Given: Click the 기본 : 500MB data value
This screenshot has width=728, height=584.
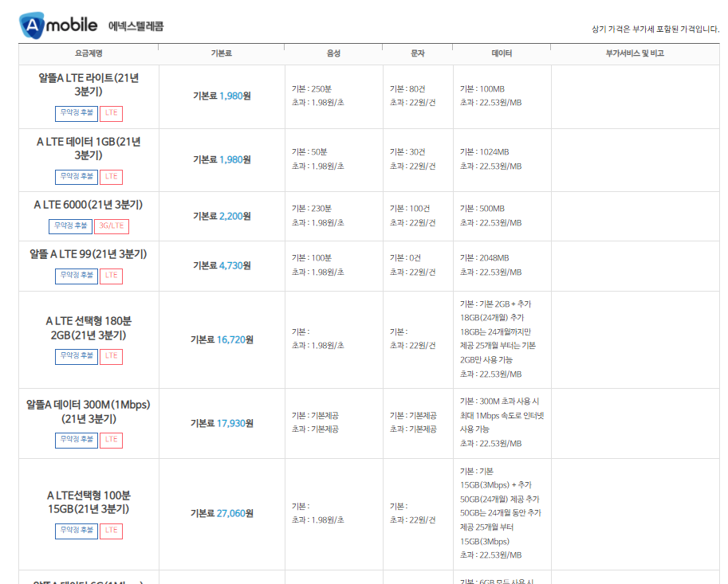Looking at the screenshot, I should point(482,209).
